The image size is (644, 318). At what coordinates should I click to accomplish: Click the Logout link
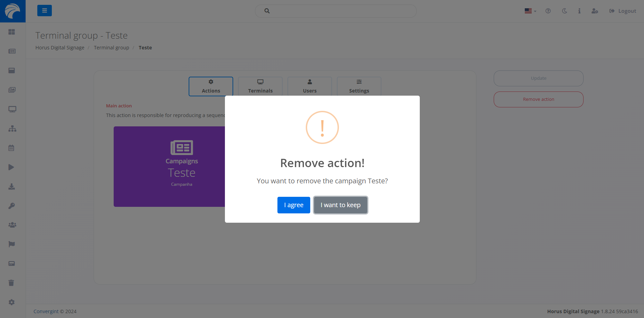623,11
